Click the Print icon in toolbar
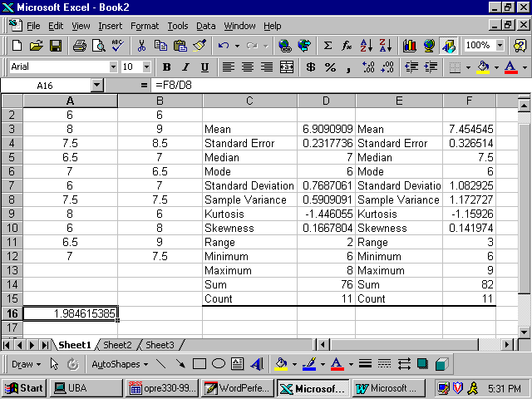This screenshot has height=399, width=532. tap(77, 46)
